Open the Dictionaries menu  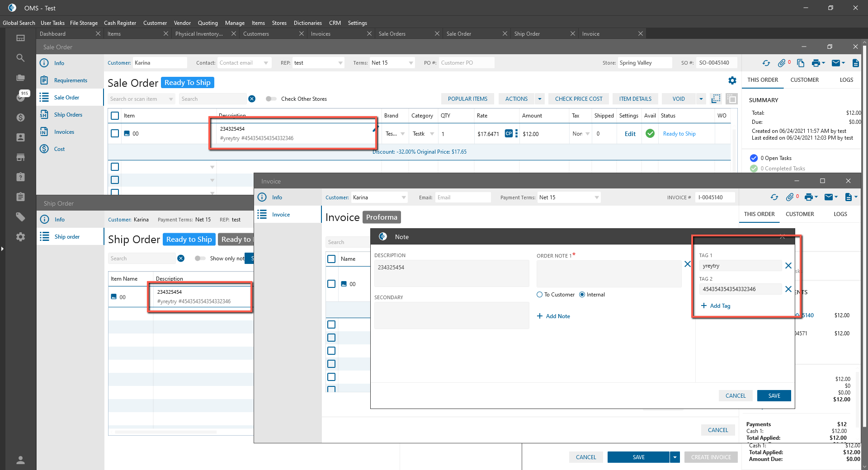click(307, 23)
